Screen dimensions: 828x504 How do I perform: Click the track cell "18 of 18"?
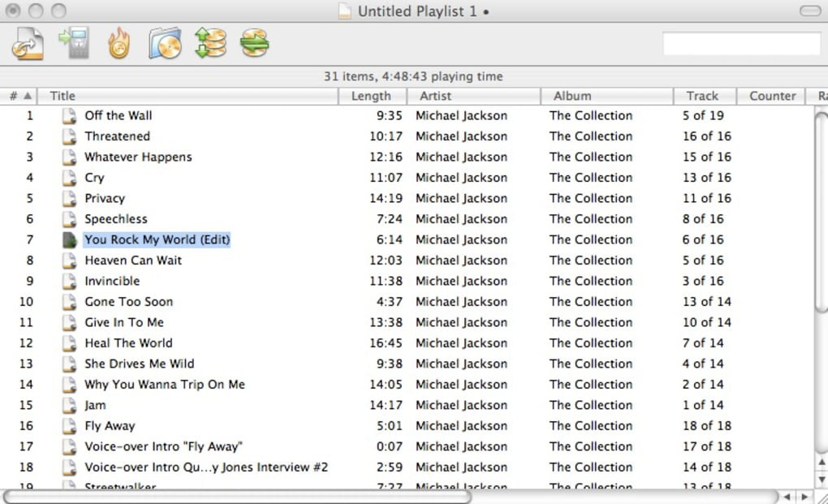point(706,426)
